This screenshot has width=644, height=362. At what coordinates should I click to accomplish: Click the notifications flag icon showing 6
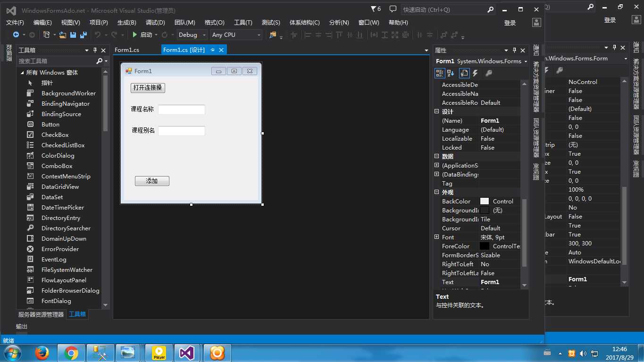376,9
